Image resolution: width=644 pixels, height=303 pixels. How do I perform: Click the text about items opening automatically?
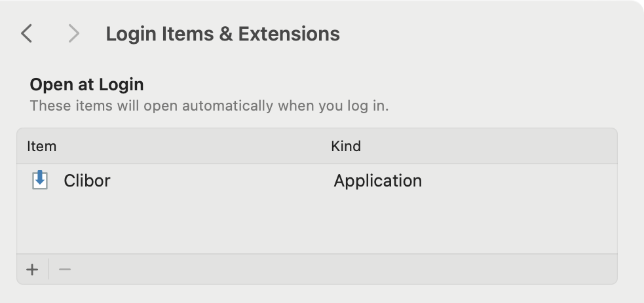[209, 106]
